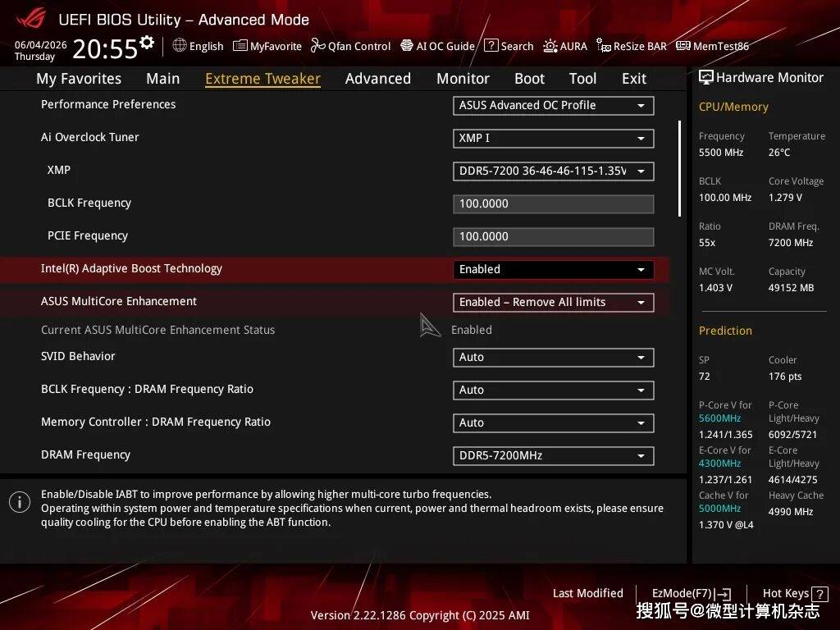This screenshot has height=630, width=840.
Task: Click the 7200 MHz DRAM Freq value
Action: [791, 243]
